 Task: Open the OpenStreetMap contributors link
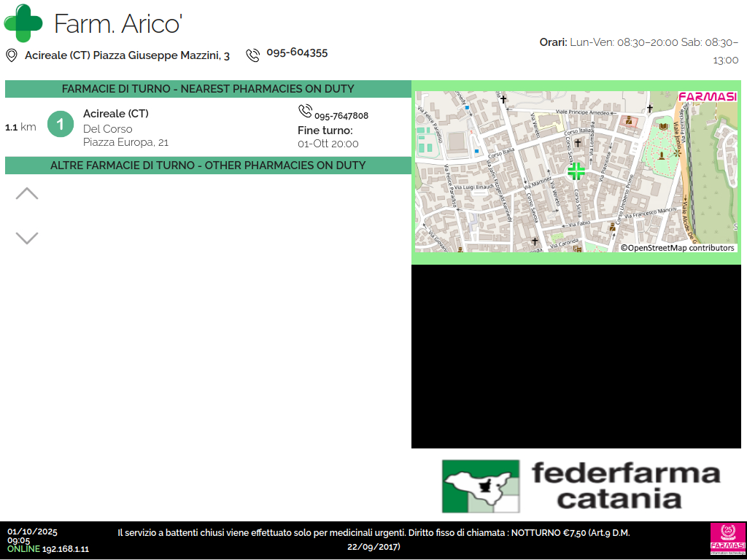click(677, 248)
